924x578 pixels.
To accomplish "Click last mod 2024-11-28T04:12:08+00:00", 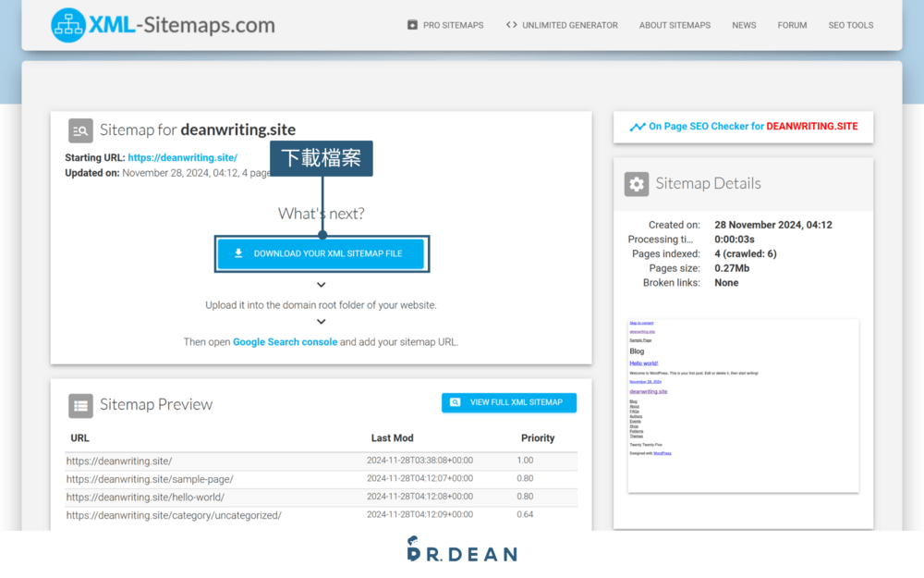I will click(419, 497).
